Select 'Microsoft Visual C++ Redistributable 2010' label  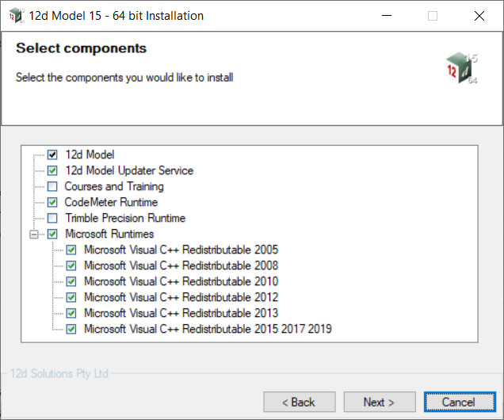[181, 281]
